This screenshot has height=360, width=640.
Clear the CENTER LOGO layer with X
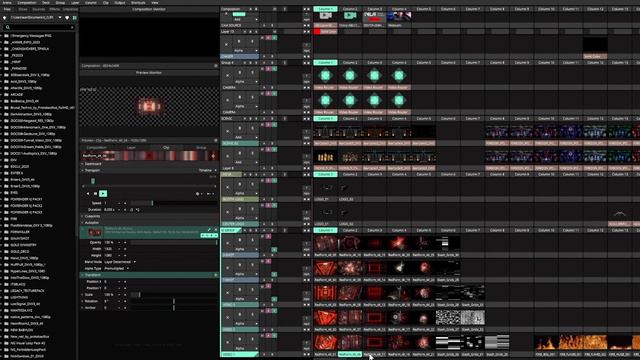(227, 212)
